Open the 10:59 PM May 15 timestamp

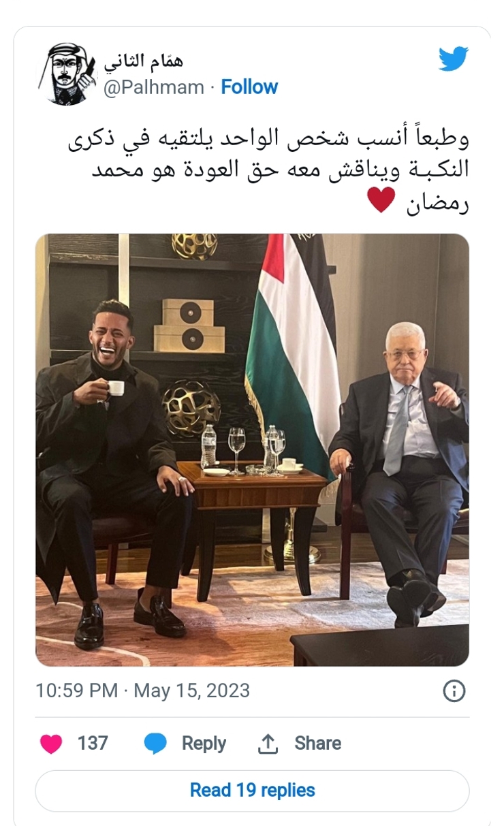coord(142,691)
